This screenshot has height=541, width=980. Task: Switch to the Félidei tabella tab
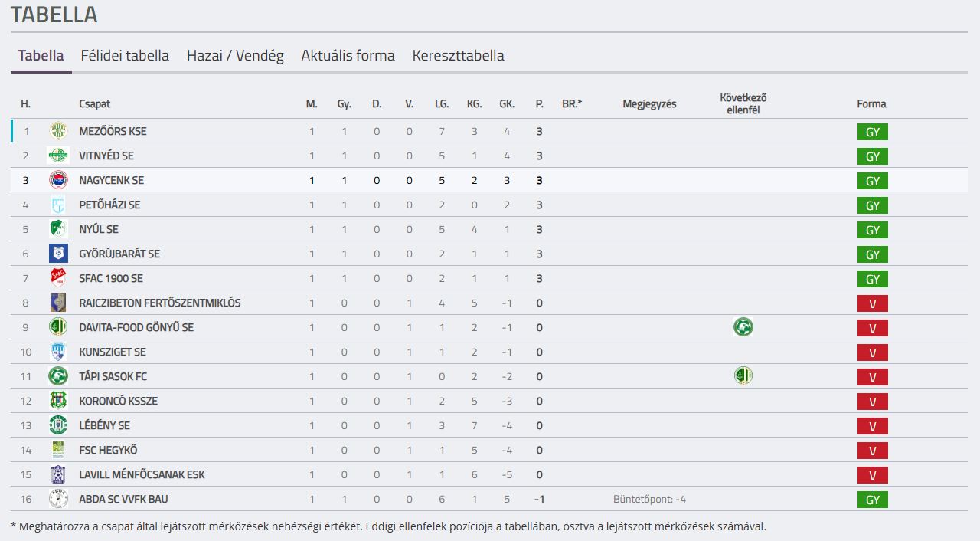[125, 56]
